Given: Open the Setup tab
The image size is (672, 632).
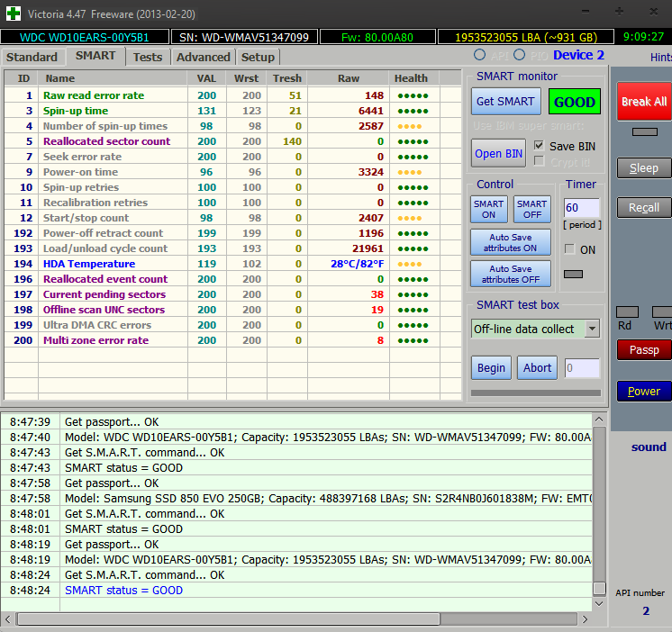Looking at the screenshot, I should coord(258,58).
